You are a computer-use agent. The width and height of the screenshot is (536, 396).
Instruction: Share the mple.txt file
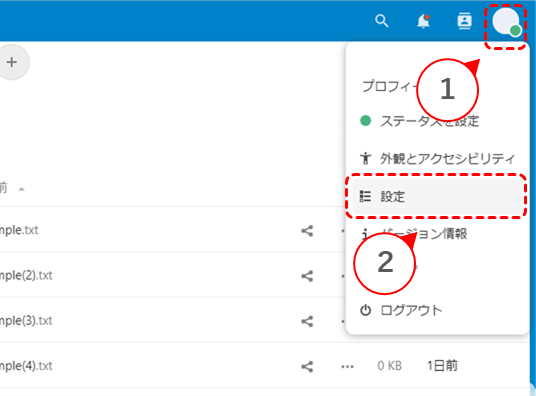click(307, 231)
